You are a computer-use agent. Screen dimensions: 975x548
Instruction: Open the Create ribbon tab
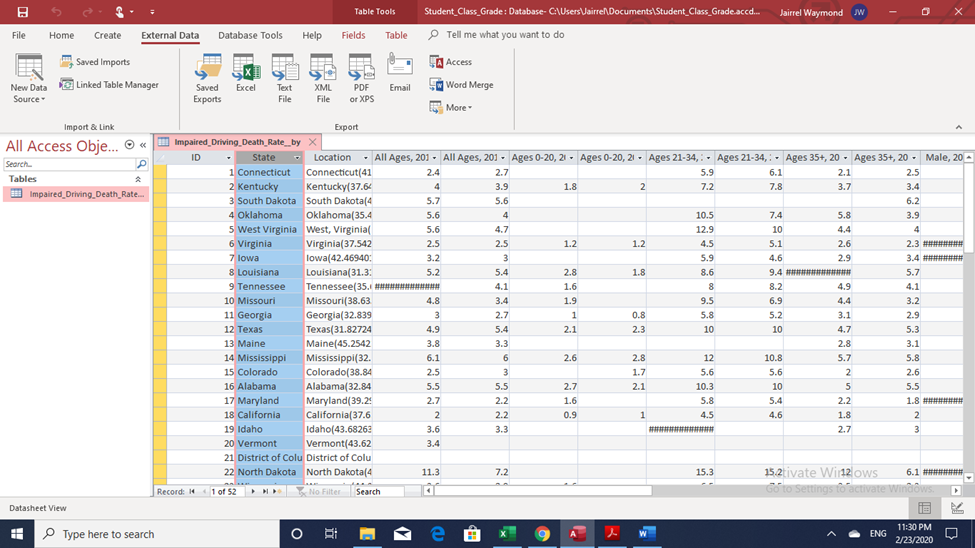click(x=107, y=35)
